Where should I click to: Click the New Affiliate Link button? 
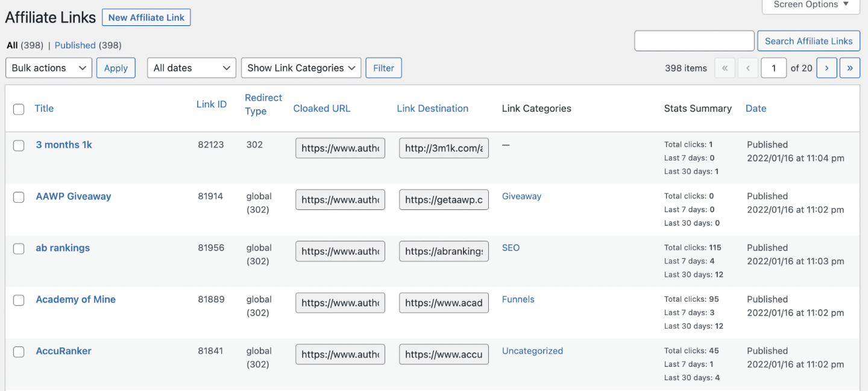click(x=146, y=17)
